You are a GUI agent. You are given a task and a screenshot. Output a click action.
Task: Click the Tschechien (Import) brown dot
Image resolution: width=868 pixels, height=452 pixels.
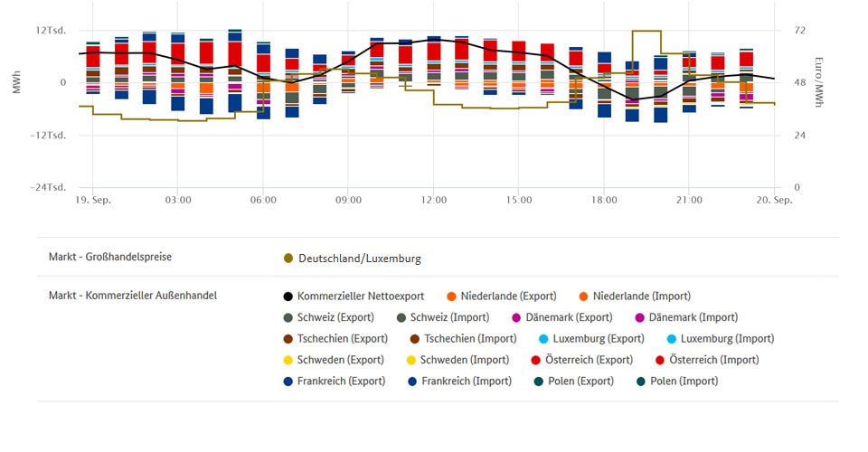[x=415, y=339]
